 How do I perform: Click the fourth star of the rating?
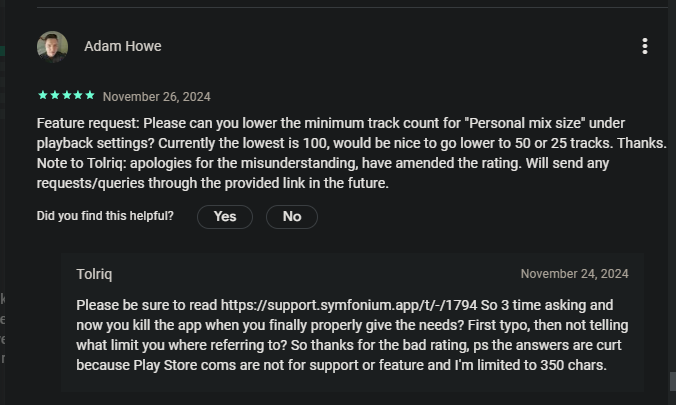coord(78,96)
